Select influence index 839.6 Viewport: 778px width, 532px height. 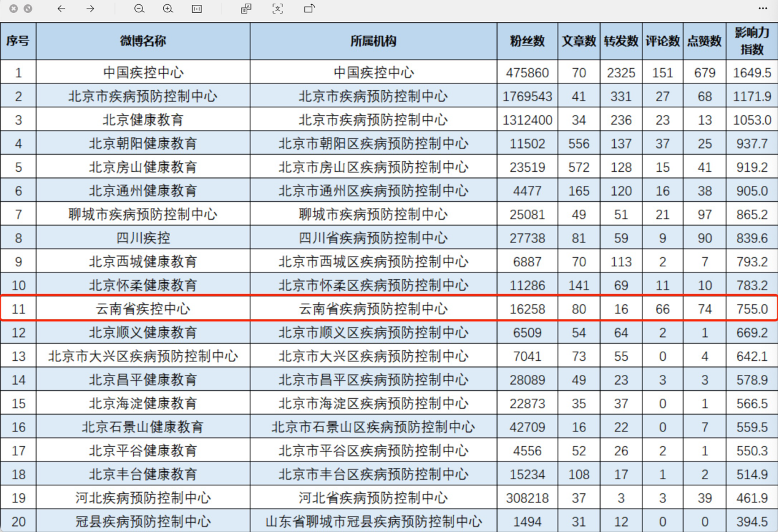tap(752, 238)
